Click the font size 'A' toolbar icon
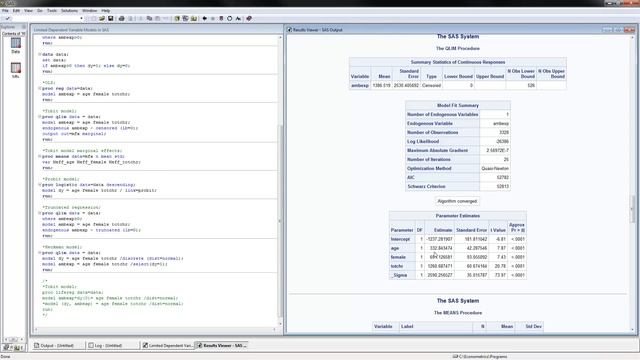 (x=238, y=18)
